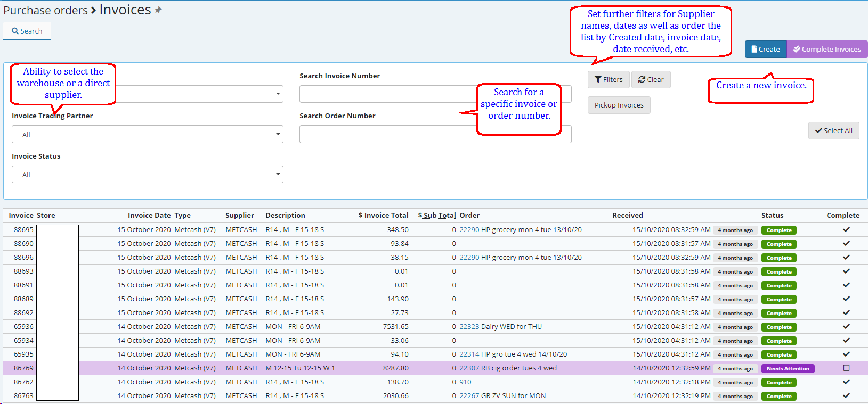Open order link 22290 on invoice 88696 row

click(469, 257)
